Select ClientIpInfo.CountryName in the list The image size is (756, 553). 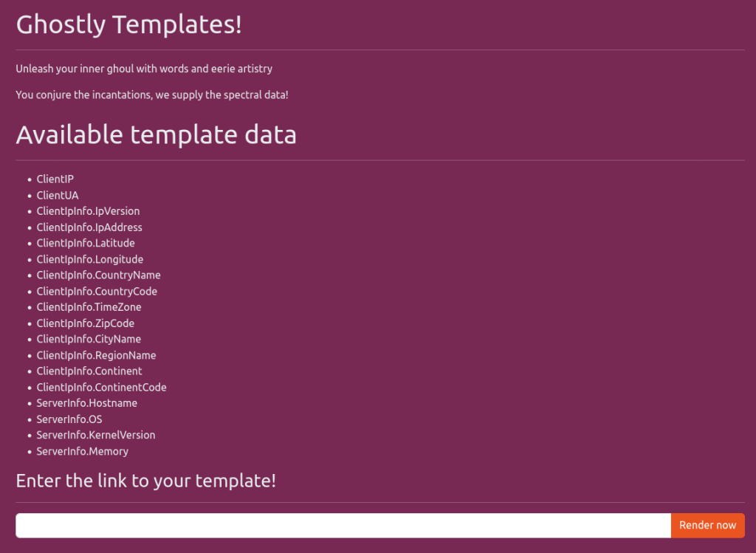tap(98, 275)
